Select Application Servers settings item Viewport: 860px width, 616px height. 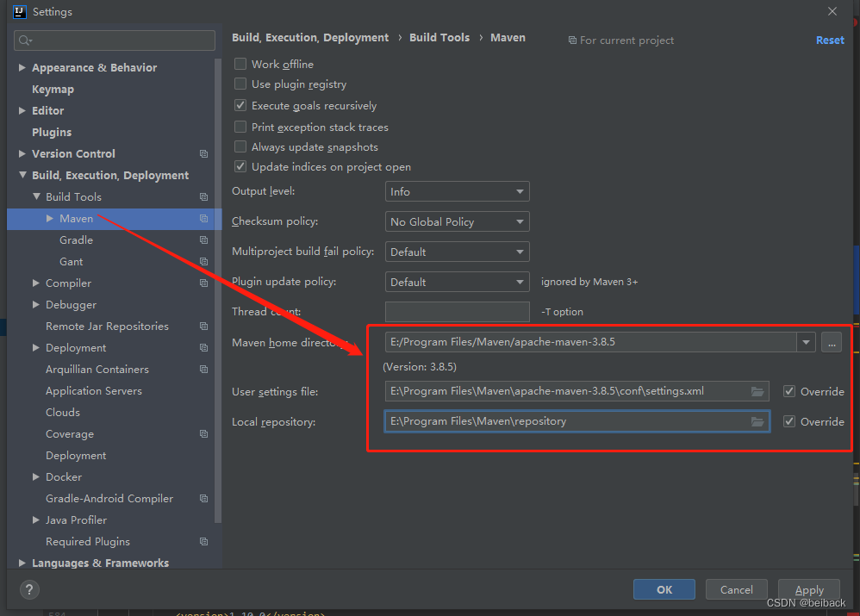tap(94, 391)
